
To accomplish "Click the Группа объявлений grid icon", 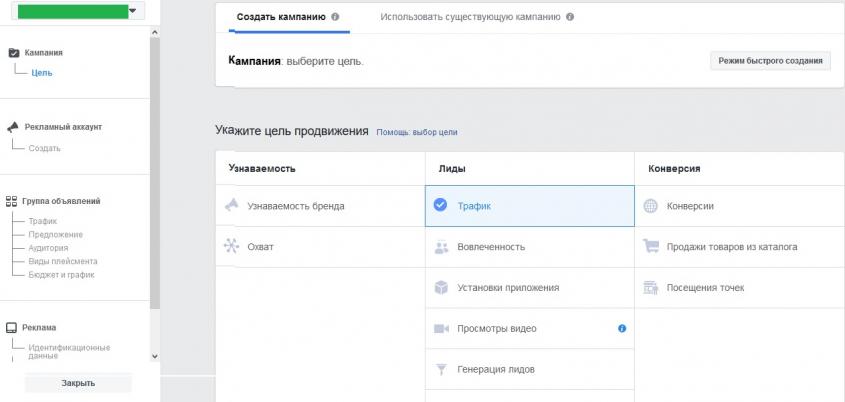I will click(11, 201).
